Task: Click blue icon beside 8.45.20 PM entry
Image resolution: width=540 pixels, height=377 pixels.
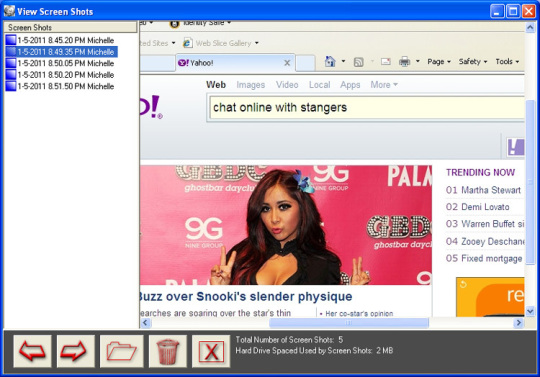Action: [x=11, y=40]
